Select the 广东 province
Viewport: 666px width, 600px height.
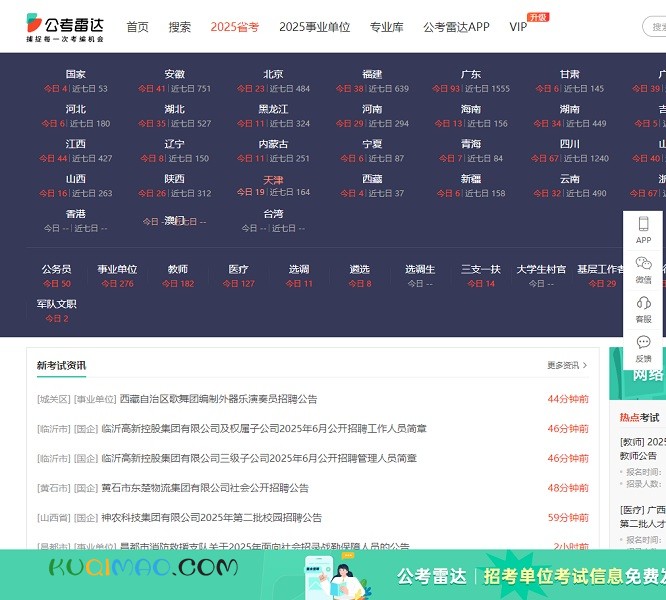point(471,74)
